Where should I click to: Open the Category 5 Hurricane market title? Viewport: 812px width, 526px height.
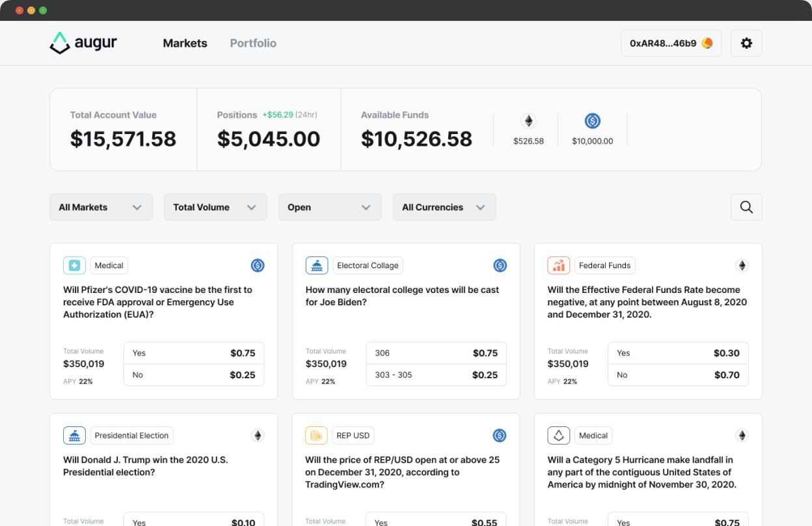pos(642,472)
